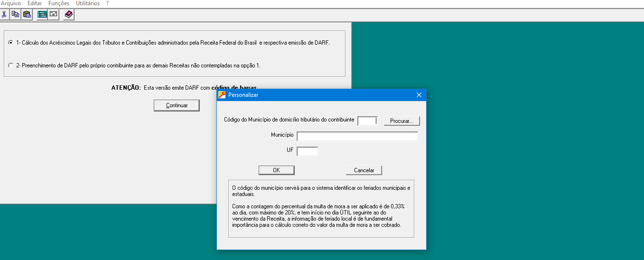
Task: Open the Arquivo menu
Action: [x=11, y=3]
